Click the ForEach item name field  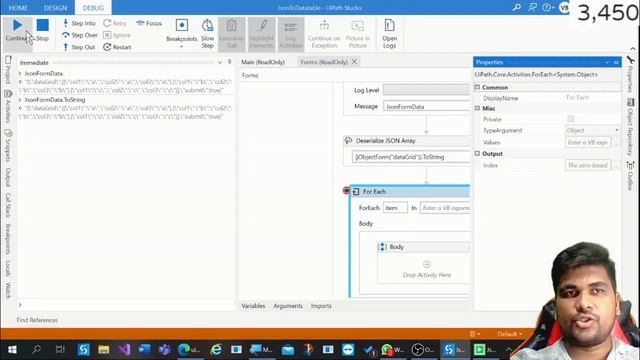pos(395,208)
